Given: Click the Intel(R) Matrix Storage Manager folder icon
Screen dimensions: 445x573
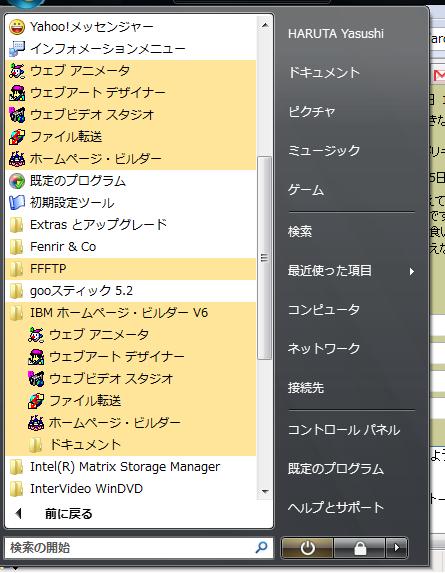Looking at the screenshot, I should [16, 467].
